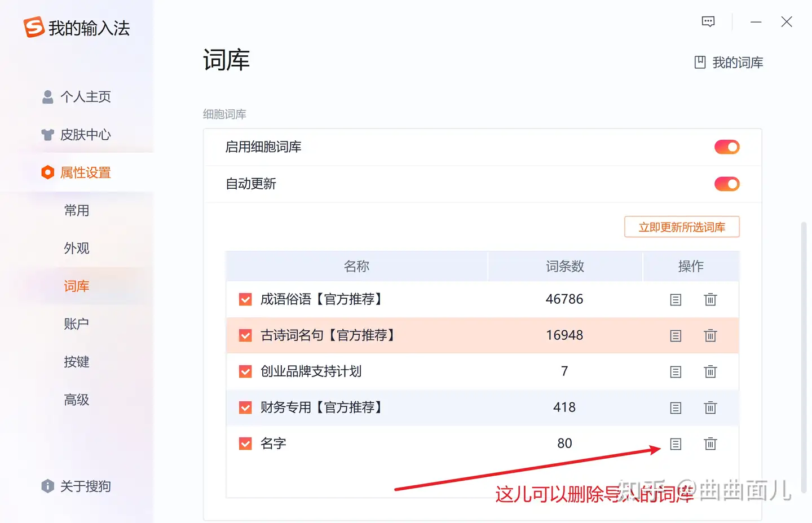View details of 古诗词名句 dictionary
The height and width of the screenshot is (523, 812).
pyautogui.click(x=676, y=336)
